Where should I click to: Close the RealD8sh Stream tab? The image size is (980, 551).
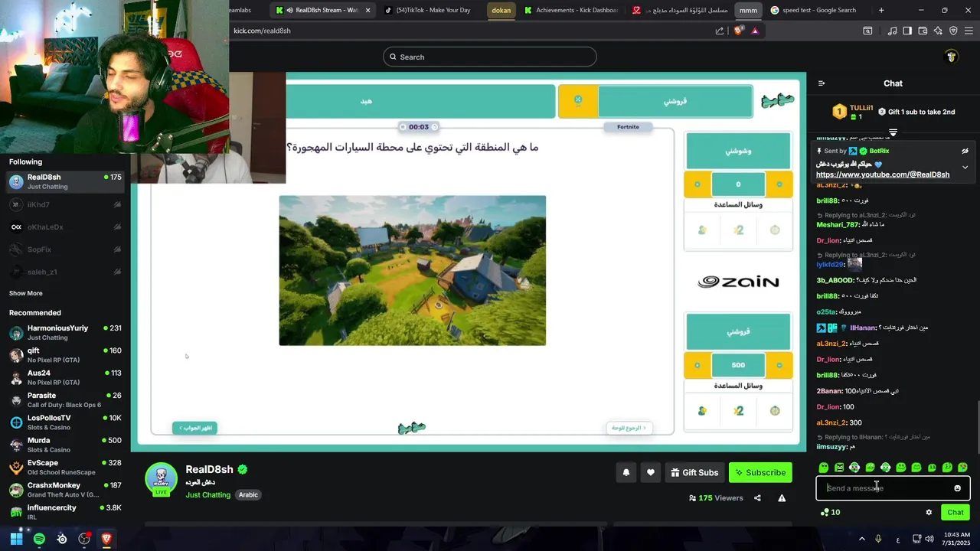(x=368, y=10)
